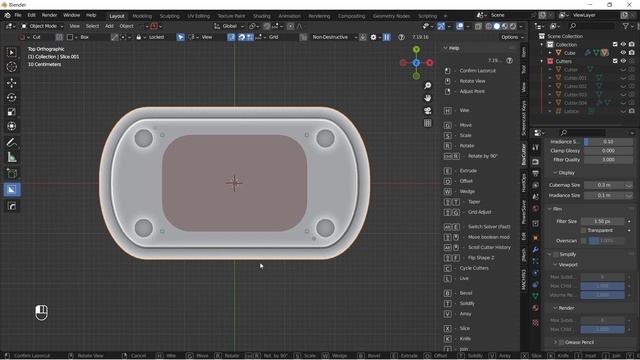Switch to the Modeling workspace tab
The height and width of the screenshot is (360, 640).
pos(142,16)
